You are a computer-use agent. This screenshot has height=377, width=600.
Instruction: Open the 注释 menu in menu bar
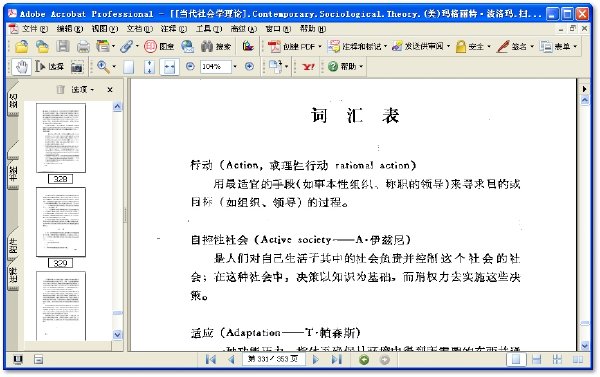pyautogui.click(x=174, y=29)
